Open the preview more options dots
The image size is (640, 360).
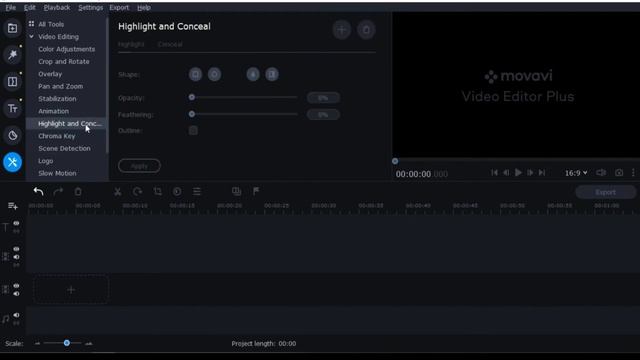[633, 173]
